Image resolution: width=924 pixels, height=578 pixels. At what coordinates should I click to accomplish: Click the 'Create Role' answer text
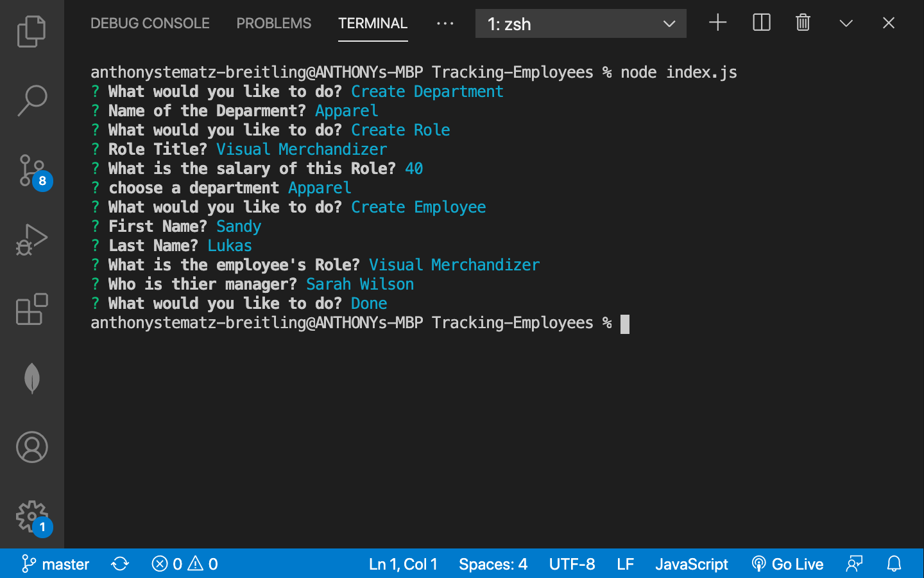tap(400, 130)
